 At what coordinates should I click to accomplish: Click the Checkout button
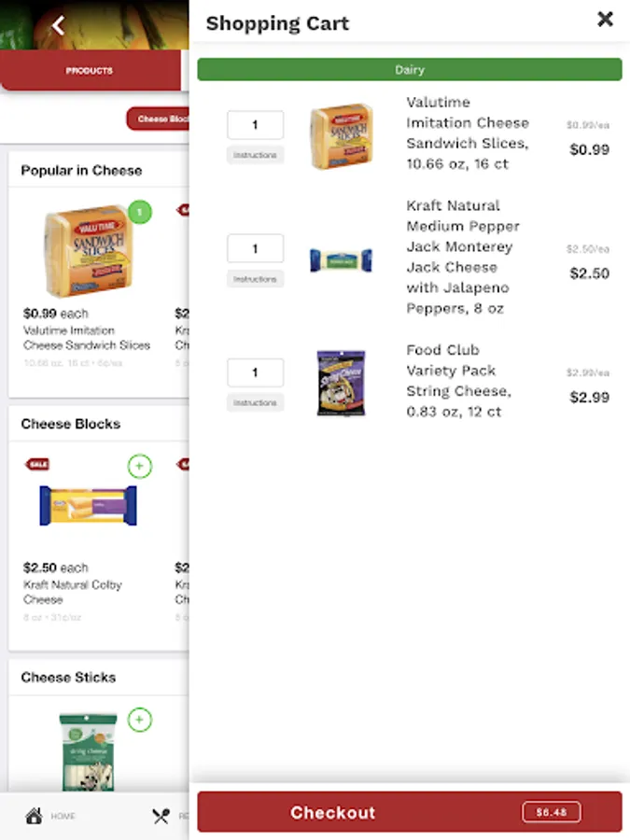pyautogui.click(x=410, y=812)
